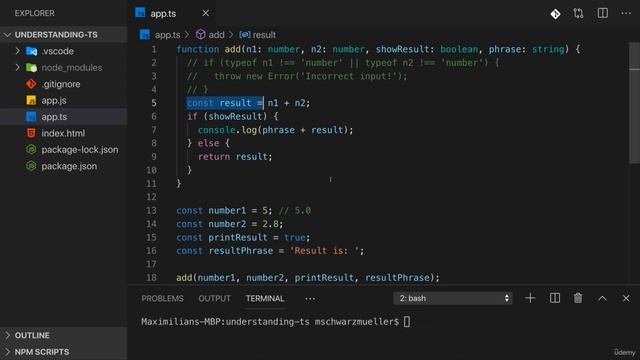The height and width of the screenshot is (360, 640).
Task: Click the 'Result is: ' string literal
Action: tap(324, 251)
